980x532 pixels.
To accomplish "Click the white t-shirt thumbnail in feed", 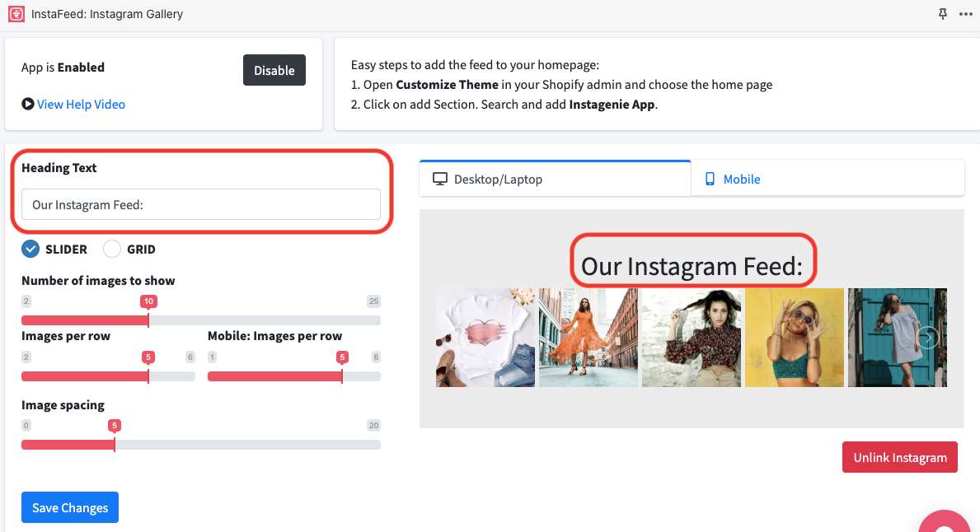I will point(485,338).
